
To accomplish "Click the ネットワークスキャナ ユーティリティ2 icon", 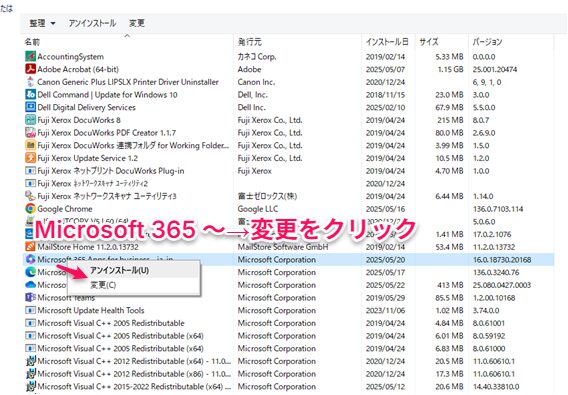I will click(30, 183).
